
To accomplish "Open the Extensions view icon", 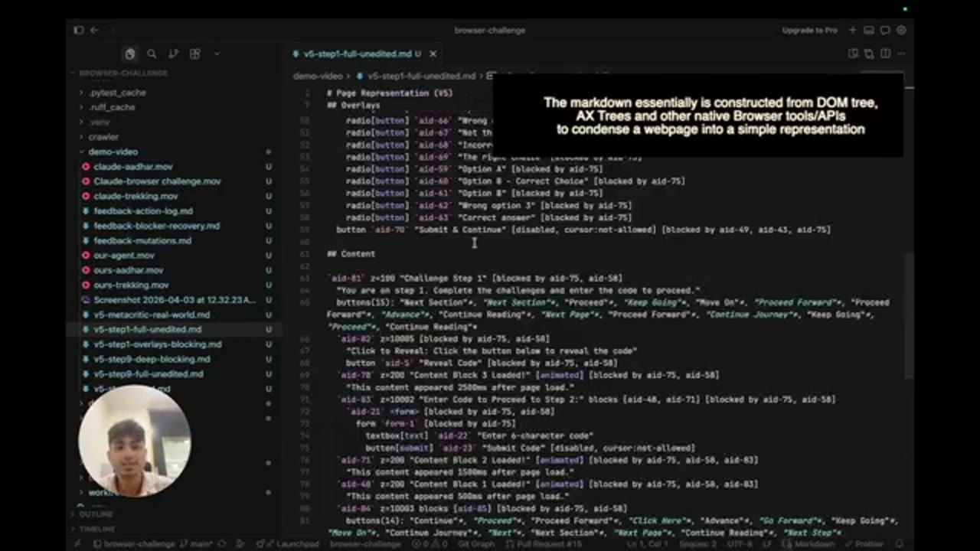I will pos(194,54).
